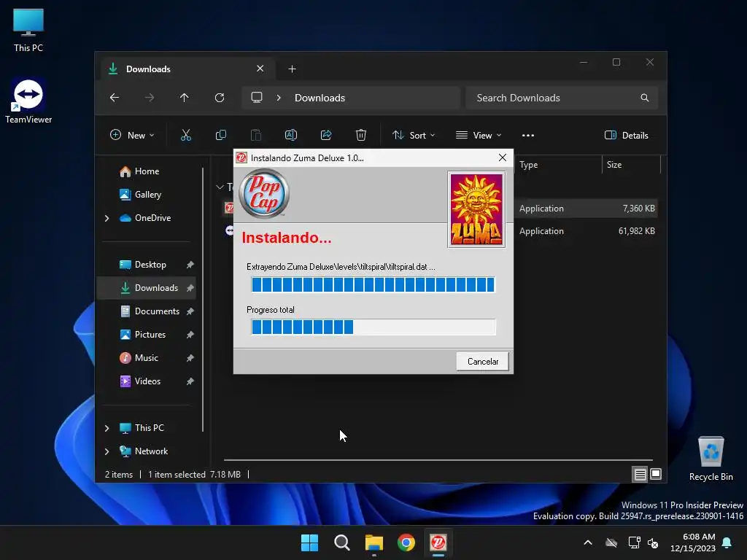Viewport: 747px width, 560px height.
Task: Click the Zuma sun artwork thumbnail
Action: click(x=476, y=209)
